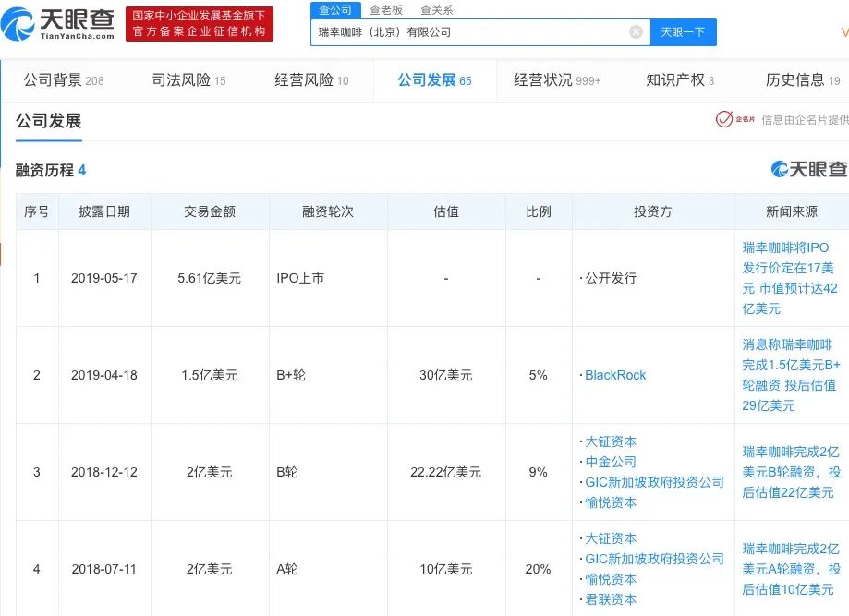The image size is (849, 616).
Task: Open the 经营风险 tab
Action: [311, 80]
